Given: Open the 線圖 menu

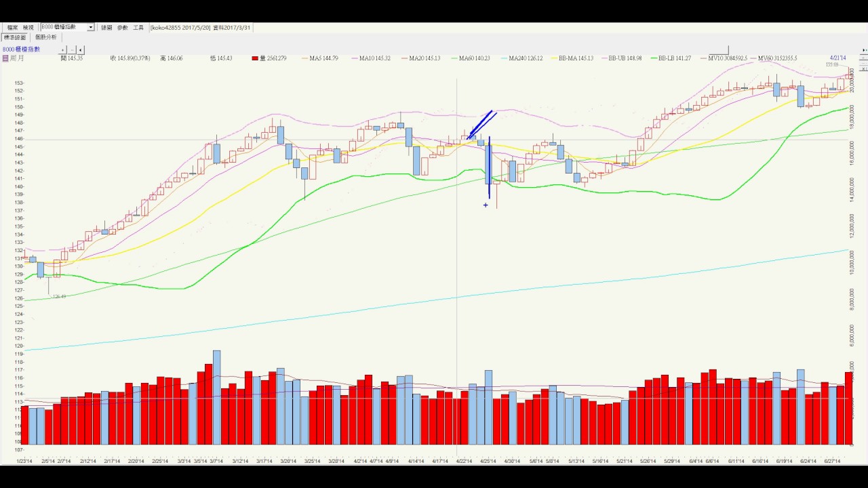Looking at the screenshot, I should pyautogui.click(x=106, y=28).
